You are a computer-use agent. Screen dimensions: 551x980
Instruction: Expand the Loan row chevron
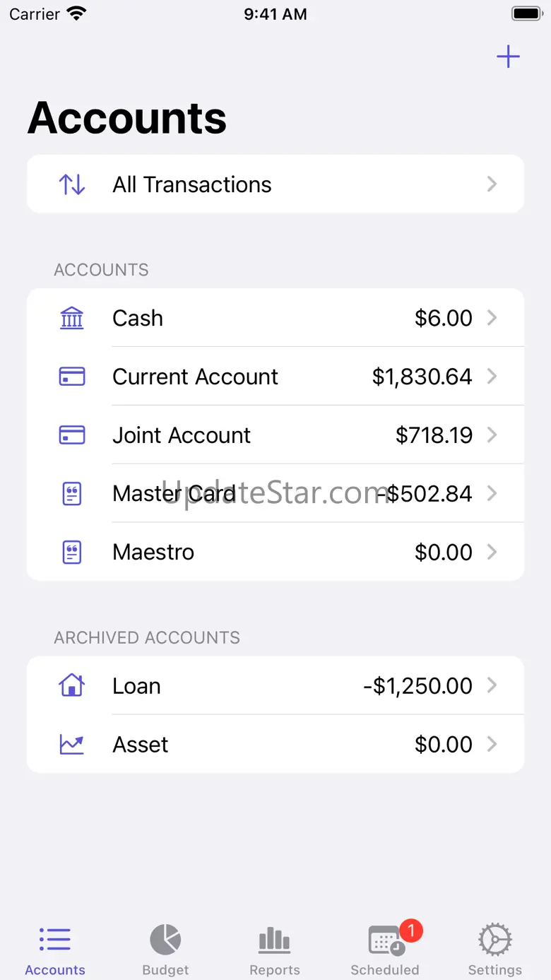click(x=492, y=685)
